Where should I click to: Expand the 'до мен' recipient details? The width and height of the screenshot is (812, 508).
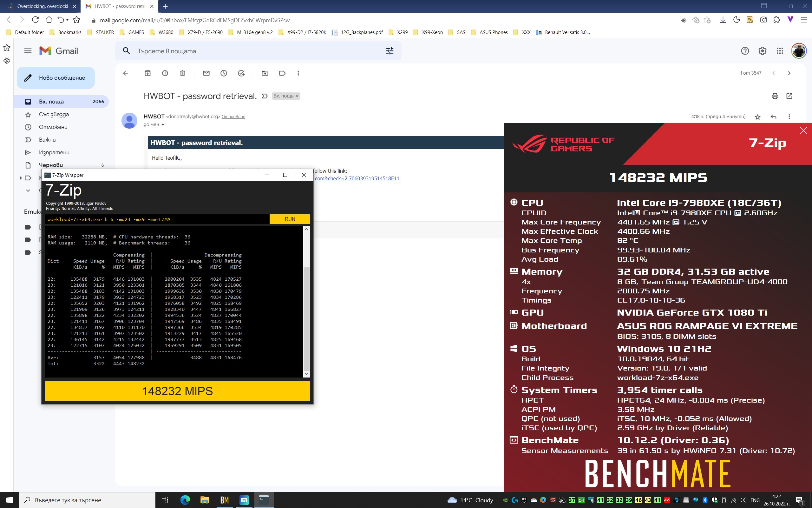pos(163,125)
